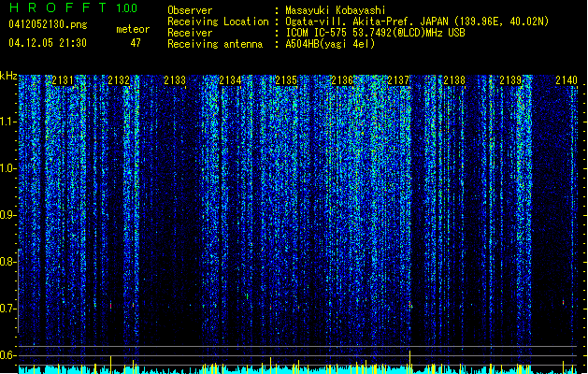The image size is (588, 374).
Task: Click the 2133 time marker
Action: 175,80
